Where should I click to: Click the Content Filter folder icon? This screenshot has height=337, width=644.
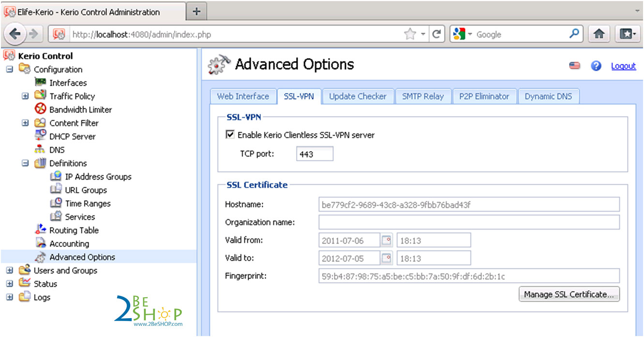(41, 123)
